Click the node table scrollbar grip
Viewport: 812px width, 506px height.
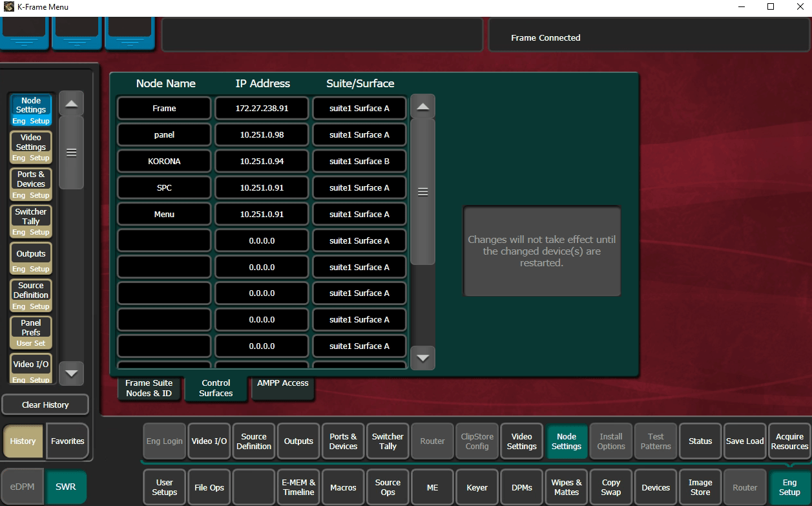point(422,192)
